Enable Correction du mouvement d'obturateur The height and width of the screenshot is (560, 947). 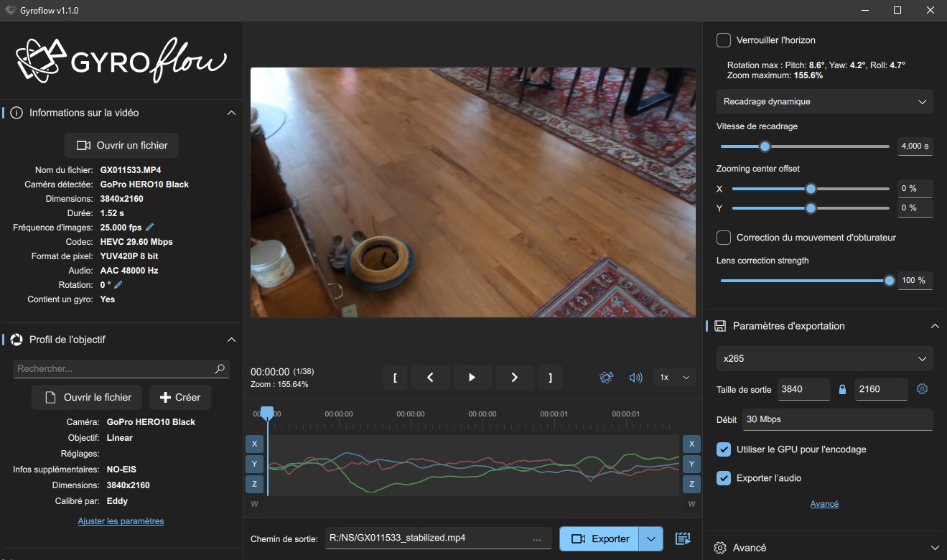(724, 238)
